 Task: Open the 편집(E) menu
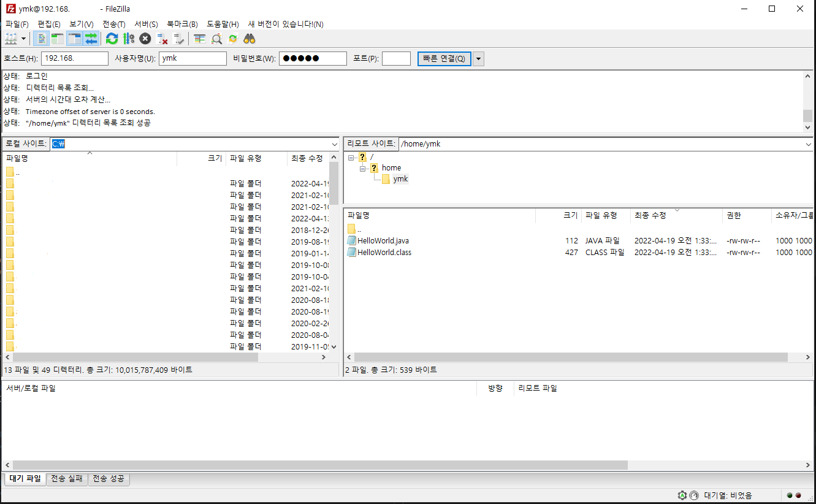[x=49, y=24]
